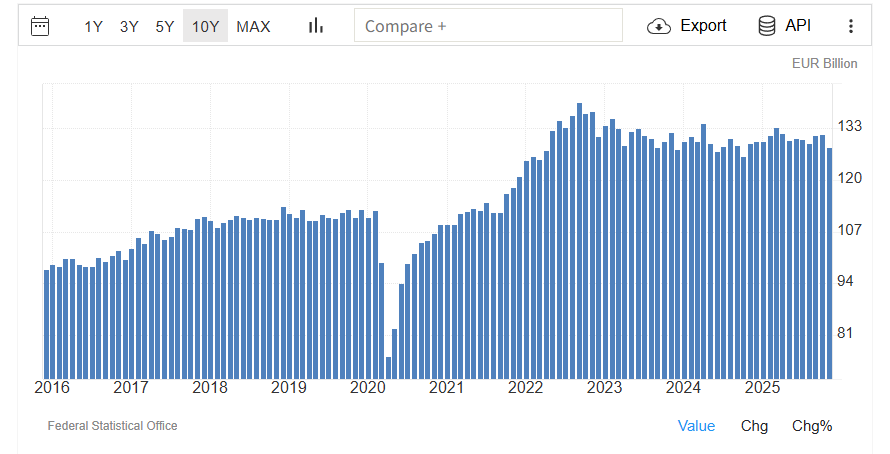890x454 pixels.
Task: Switch chart to Chg% view
Action: 811,426
